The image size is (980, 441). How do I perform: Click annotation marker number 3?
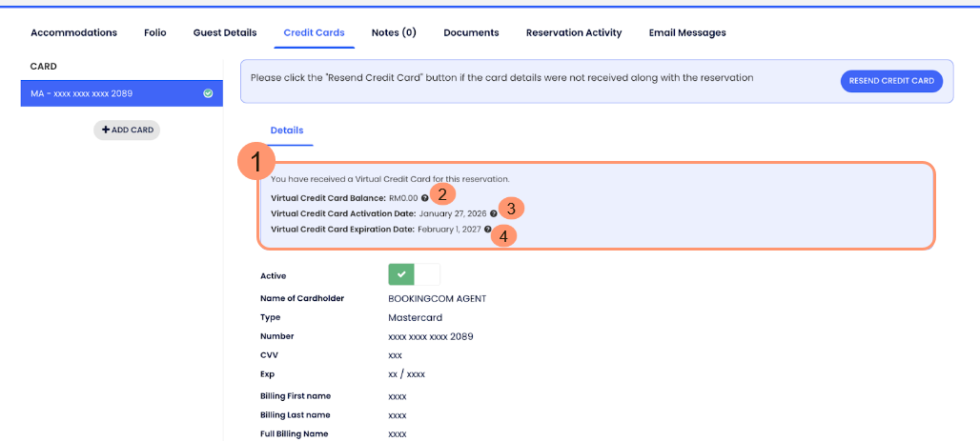click(512, 209)
